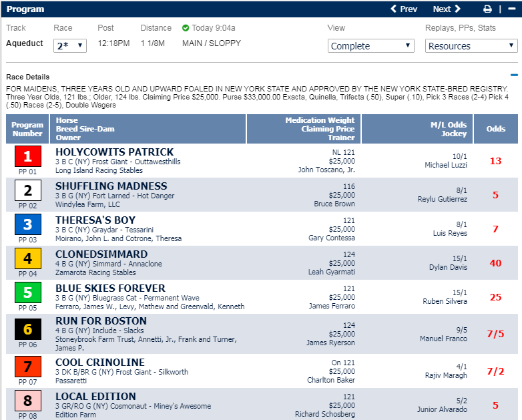This screenshot has width=522, height=420.
Task: Open the Race number dropdown
Action: pos(71,45)
